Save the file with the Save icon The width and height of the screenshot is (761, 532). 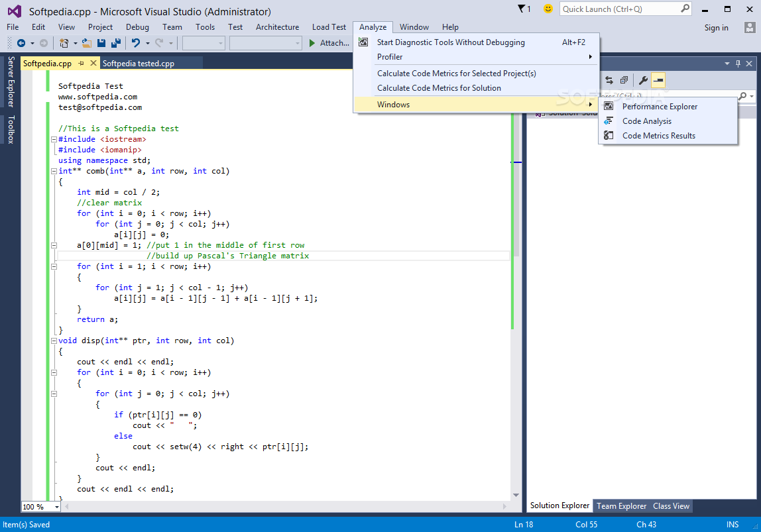click(101, 43)
